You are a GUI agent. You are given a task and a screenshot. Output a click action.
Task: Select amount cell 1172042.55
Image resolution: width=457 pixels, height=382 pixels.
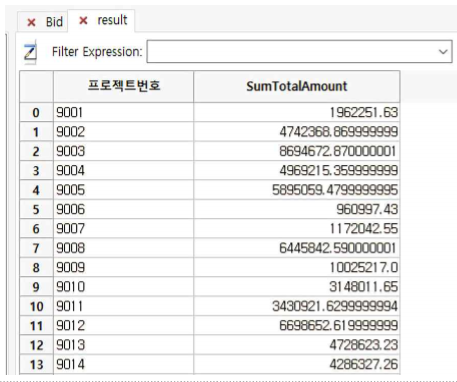[297, 228]
